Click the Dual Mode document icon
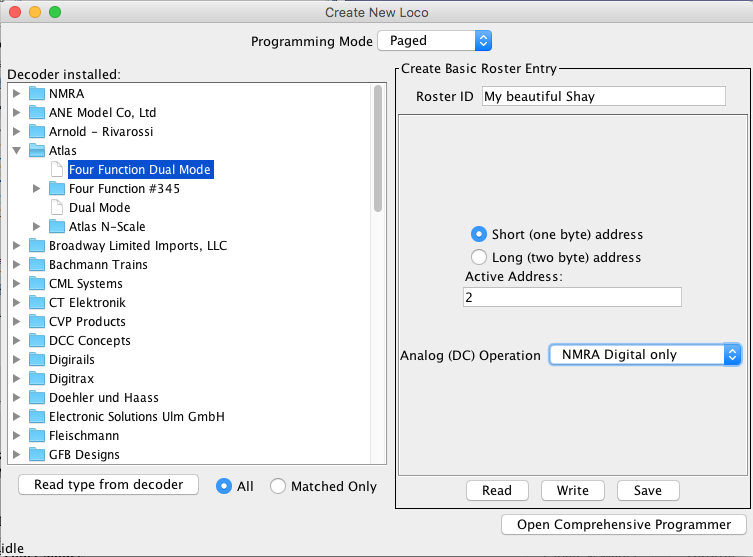This screenshot has width=753, height=557. (x=57, y=208)
